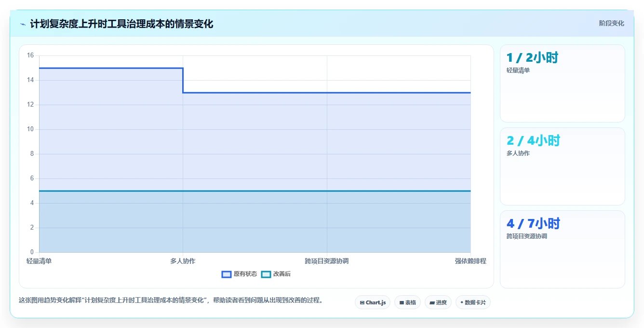Screen dimensions: 644x328
Task: Click the 数据卡片 tag button
Action: [x=473, y=302]
